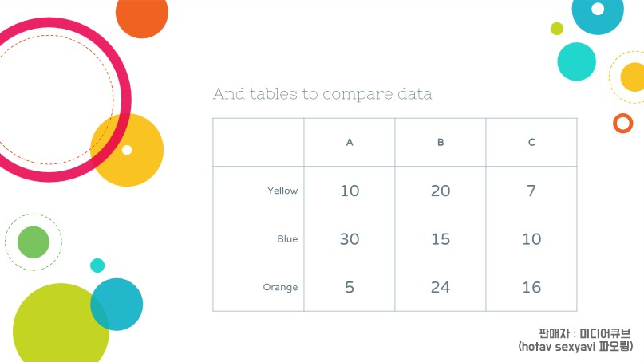
Task: Click the small green circle shape
Action: pyautogui.click(x=34, y=242)
